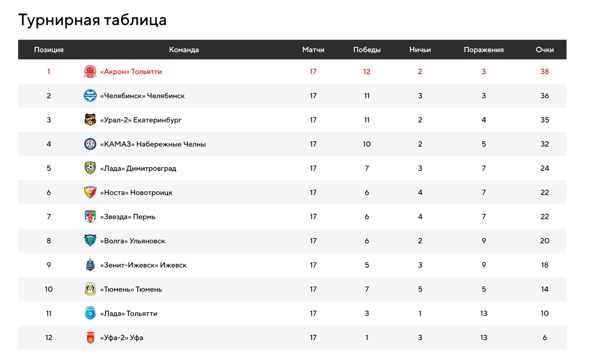591x364 pixels.
Task: Click the Турнирная таблица heading
Action: (92, 20)
